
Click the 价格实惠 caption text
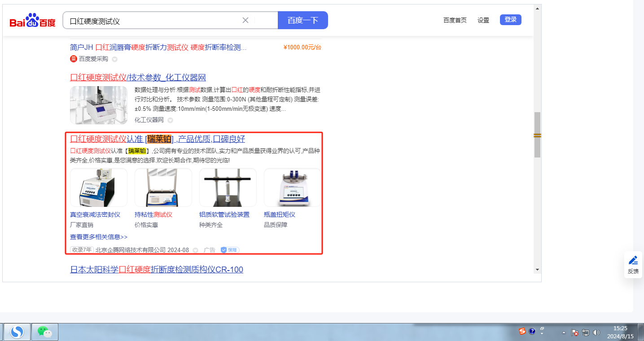[146, 225]
